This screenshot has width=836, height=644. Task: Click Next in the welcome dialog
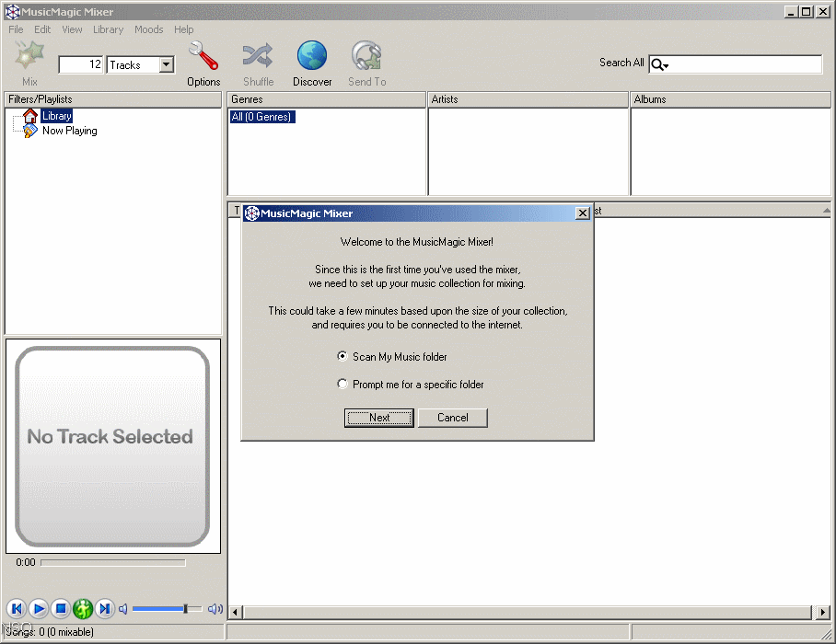[x=379, y=418]
